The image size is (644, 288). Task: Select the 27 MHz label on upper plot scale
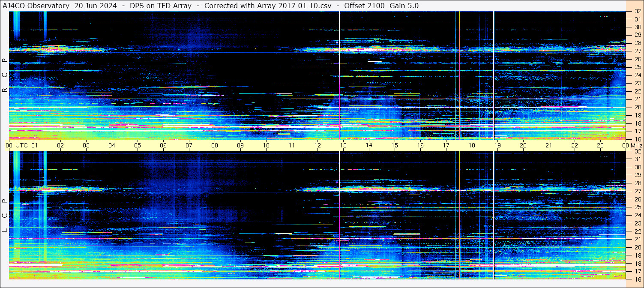637,51
